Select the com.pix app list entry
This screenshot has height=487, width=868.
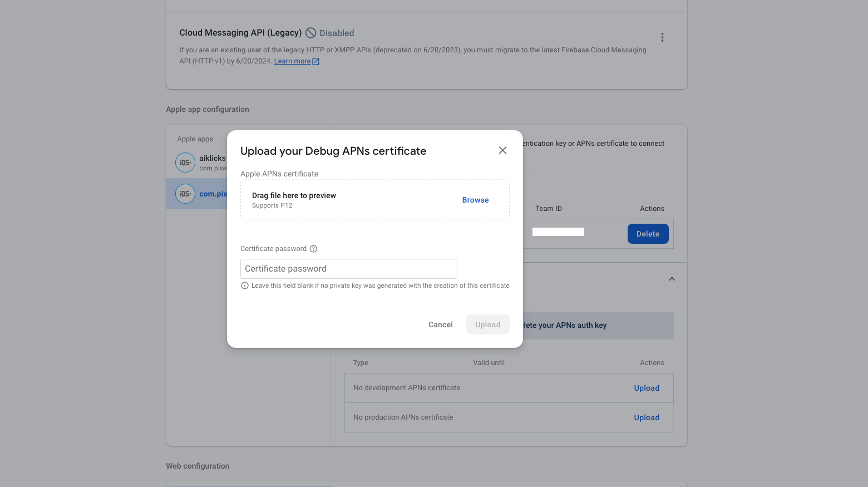coord(213,194)
